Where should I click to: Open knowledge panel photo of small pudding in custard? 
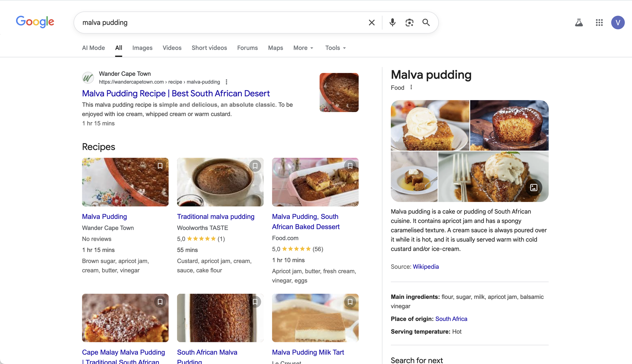click(x=414, y=176)
